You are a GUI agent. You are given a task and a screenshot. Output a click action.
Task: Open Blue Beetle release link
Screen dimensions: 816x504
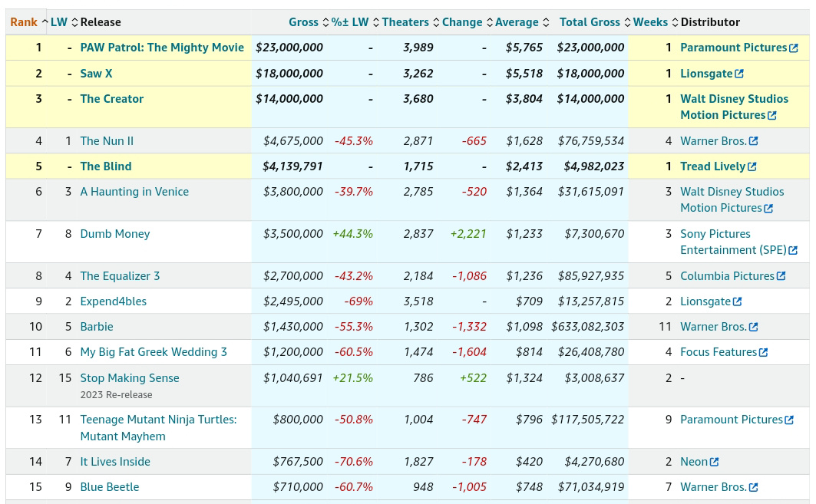[x=110, y=487]
